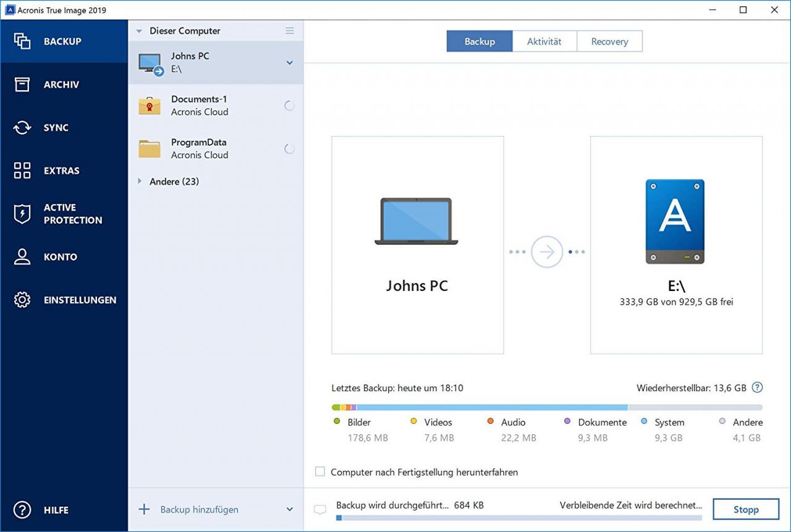
Task: Open recoverable data help tooltip
Action: (x=757, y=387)
